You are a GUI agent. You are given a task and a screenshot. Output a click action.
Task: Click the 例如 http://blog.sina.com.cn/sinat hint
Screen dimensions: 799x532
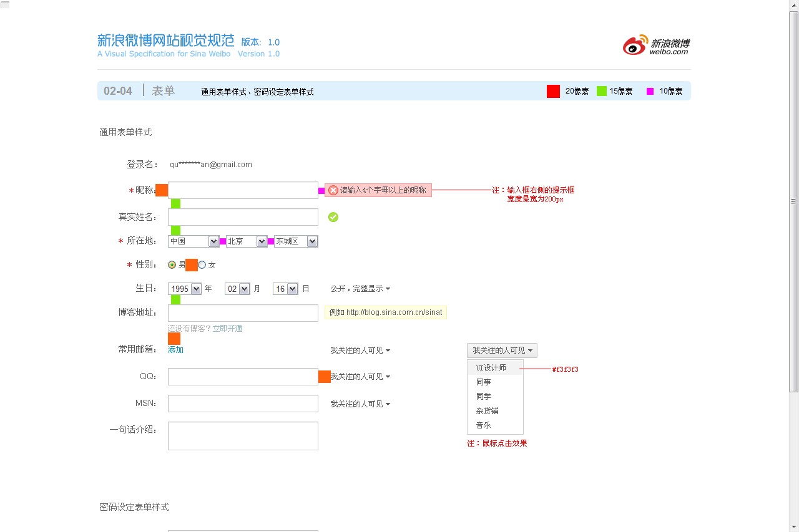point(386,312)
